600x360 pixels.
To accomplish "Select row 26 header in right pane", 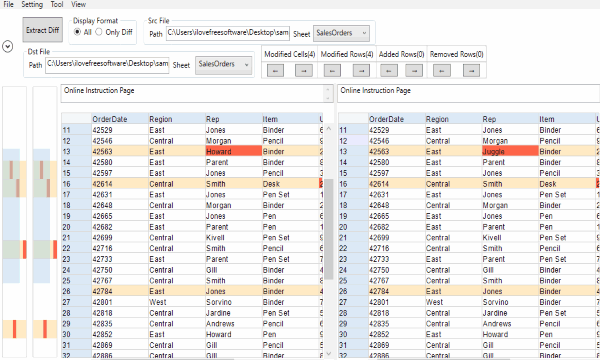I will [353, 291].
